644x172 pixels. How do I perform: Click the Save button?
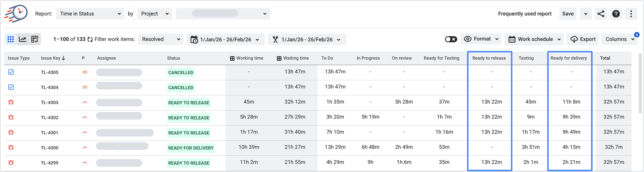click(568, 14)
